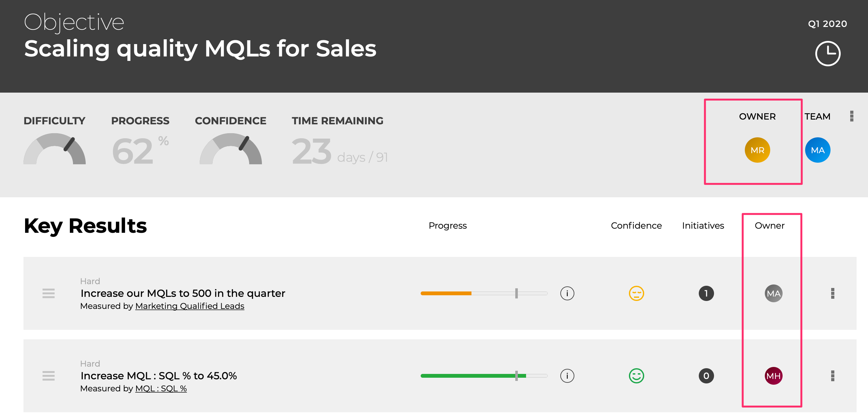Screen dimensions: 868x418
Task: Open the MQL : SQL % metric link
Action: tap(161, 389)
